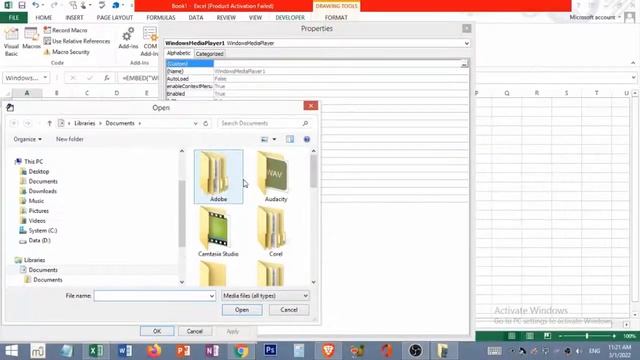The width and height of the screenshot is (640, 360).
Task: Select the enableContextMenu property row
Action: [316, 86]
